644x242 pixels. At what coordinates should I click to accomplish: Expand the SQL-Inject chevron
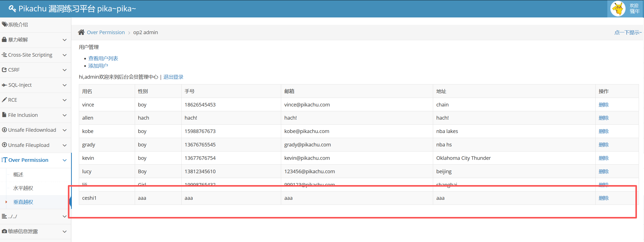pyautogui.click(x=65, y=85)
